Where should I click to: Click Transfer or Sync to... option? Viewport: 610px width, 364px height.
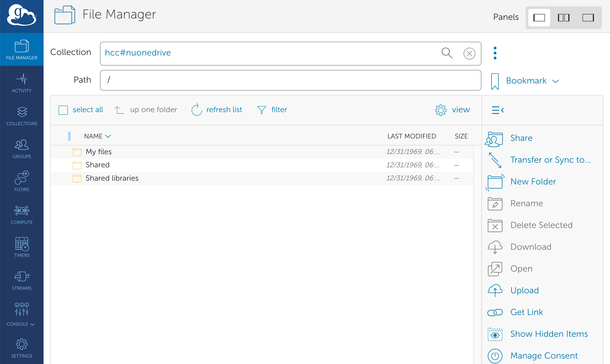point(550,160)
